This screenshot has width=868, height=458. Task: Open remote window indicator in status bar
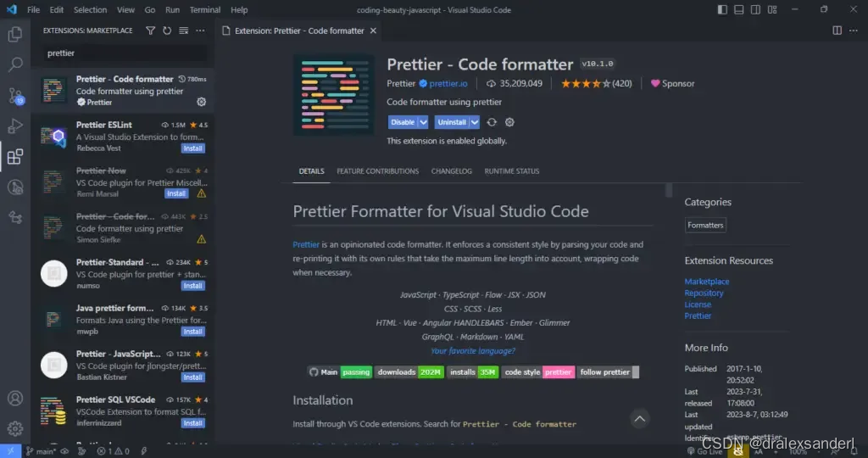10,451
